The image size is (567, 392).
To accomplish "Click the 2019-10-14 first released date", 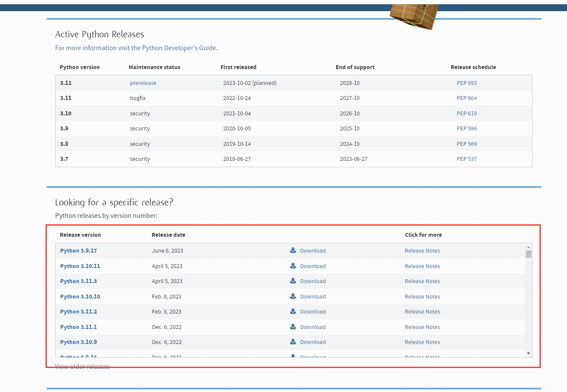I will click(237, 144).
